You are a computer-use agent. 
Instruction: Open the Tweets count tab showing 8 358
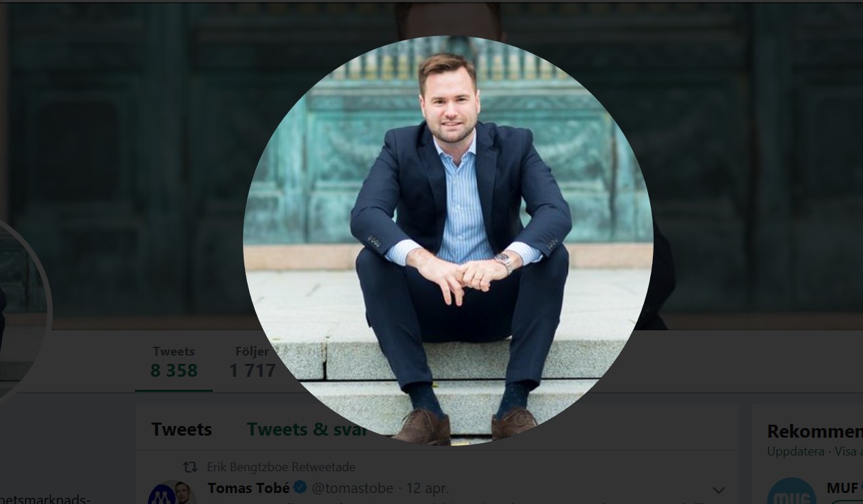[174, 362]
